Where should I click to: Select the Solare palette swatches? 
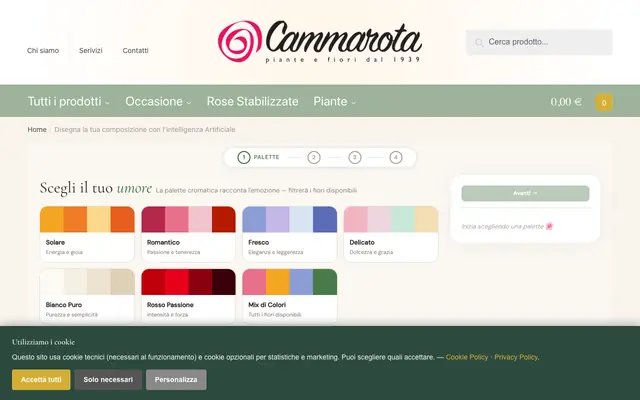click(87, 219)
